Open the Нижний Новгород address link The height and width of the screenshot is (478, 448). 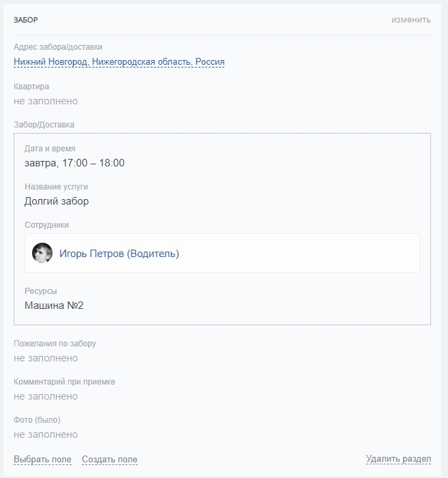119,62
